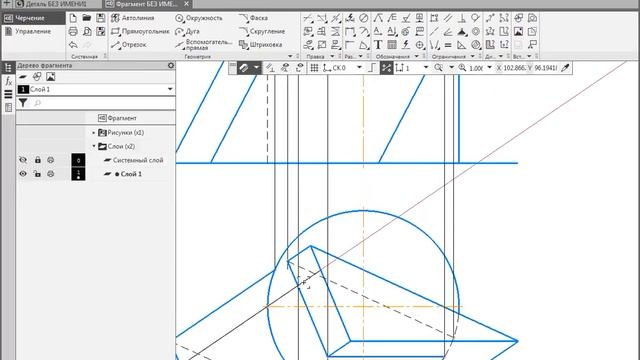Click the save diskette icon

click(x=100, y=18)
